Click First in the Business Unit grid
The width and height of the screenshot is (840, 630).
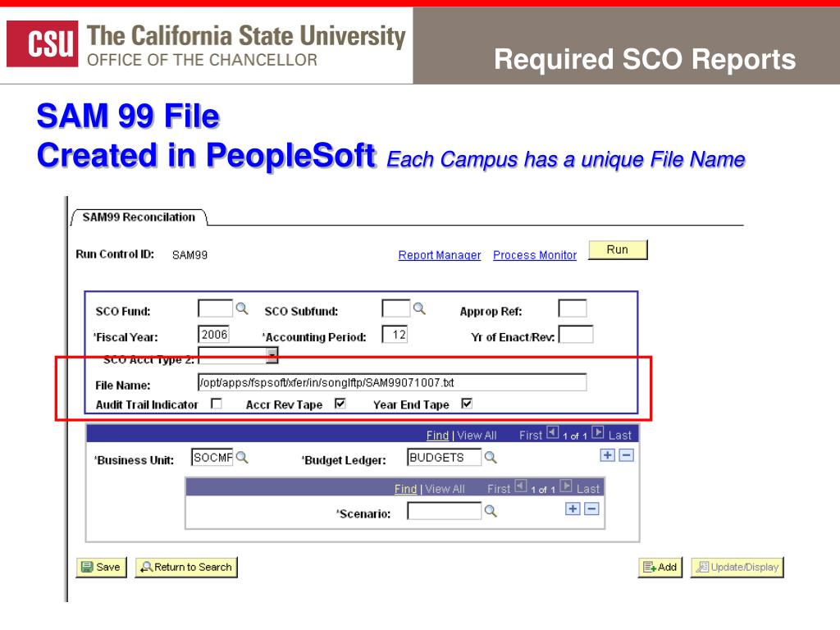coord(531,435)
